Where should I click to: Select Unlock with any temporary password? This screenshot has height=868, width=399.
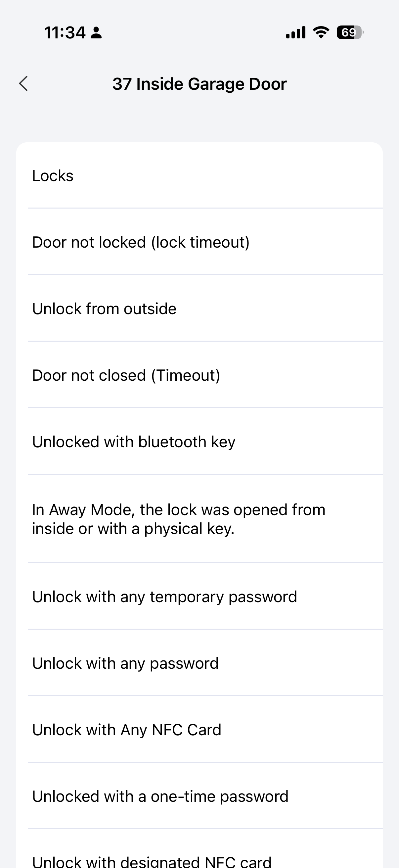[x=199, y=597]
